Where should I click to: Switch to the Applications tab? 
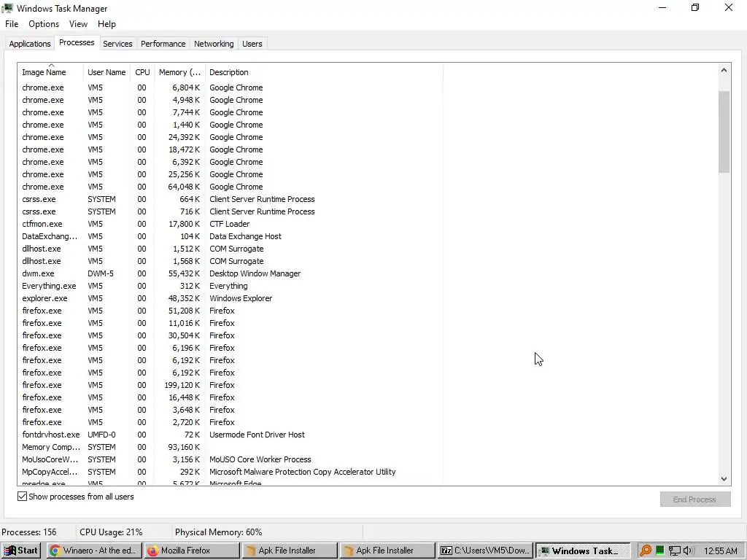coord(29,44)
